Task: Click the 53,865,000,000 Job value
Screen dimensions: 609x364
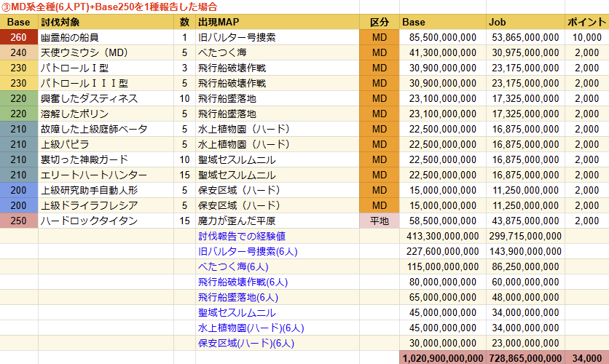Action: (x=525, y=37)
